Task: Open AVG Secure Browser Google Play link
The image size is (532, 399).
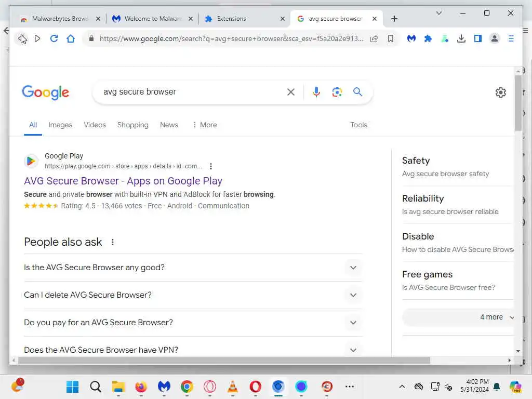Action: pos(123,181)
